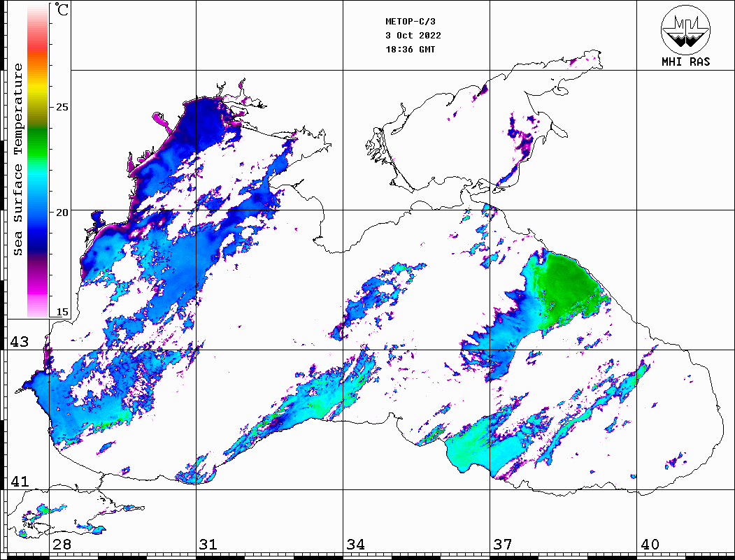The width and height of the screenshot is (735, 560).
Task: Click the '3 Oct 2022' date text
Action: pos(413,36)
